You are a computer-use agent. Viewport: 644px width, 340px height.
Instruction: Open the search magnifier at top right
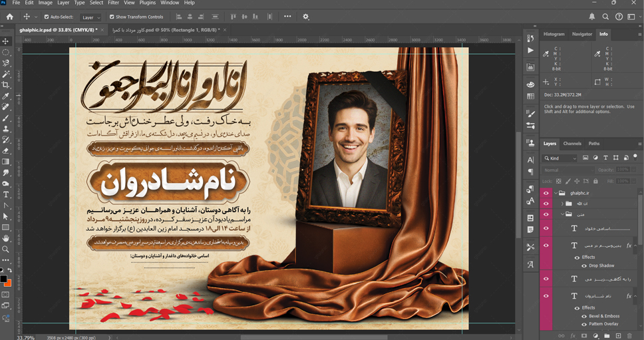point(605,17)
